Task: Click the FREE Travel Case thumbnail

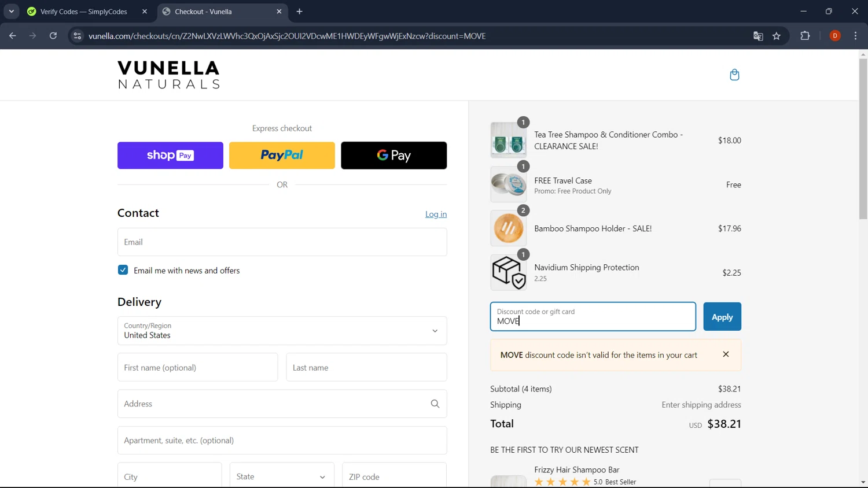Action: [509, 184]
